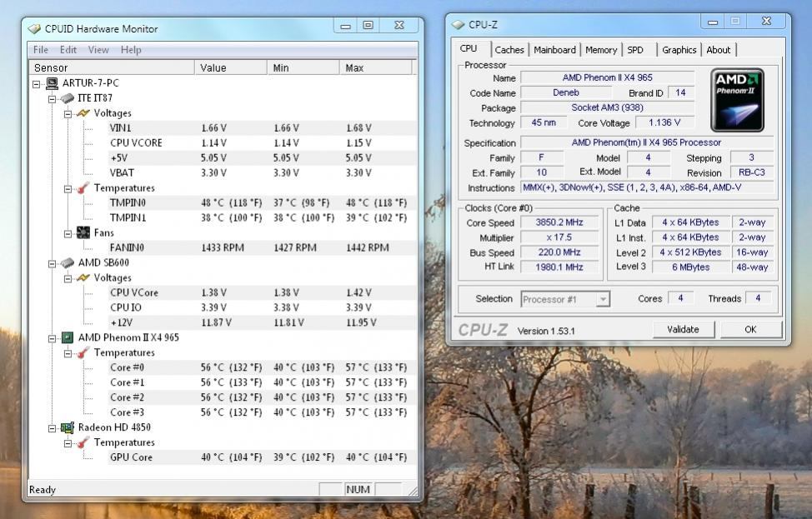The height and width of the screenshot is (519, 812).
Task: Click the Validate button in CPU-Z
Action: click(x=683, y=330)
